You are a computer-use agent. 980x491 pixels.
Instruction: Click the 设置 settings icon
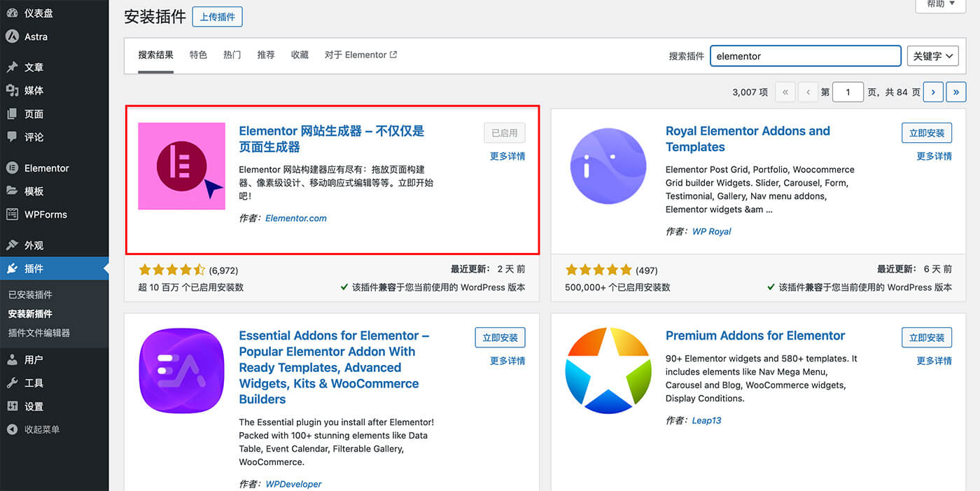[x=12, y=406]
